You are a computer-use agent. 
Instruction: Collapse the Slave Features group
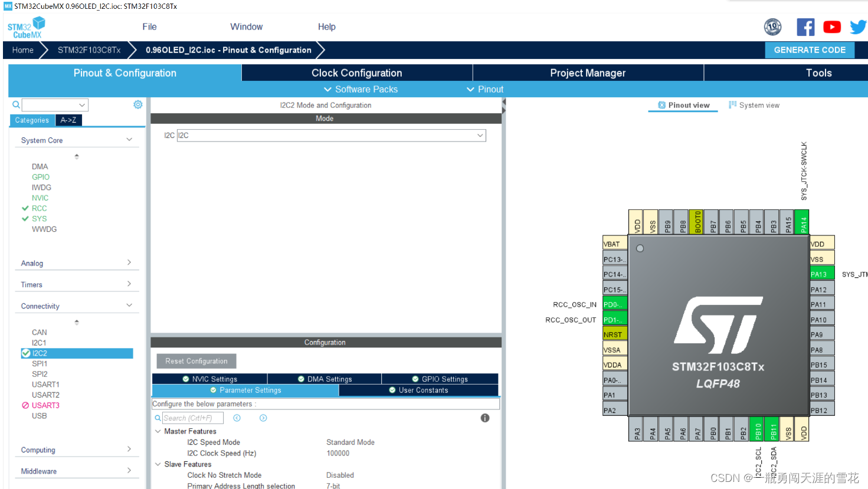[158, 464]
